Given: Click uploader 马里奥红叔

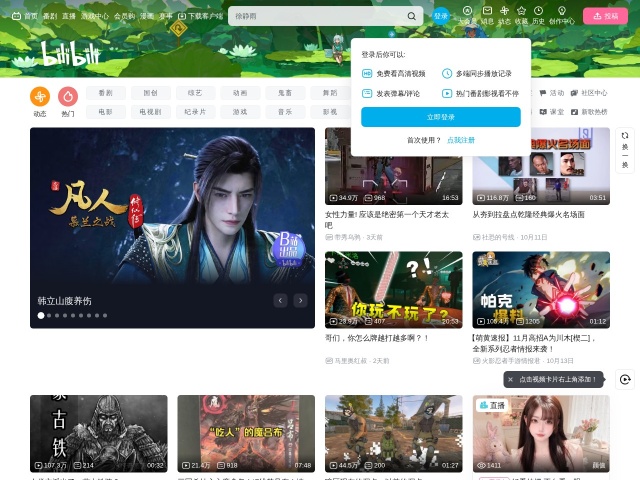Looking at the screenshot, I should 351,361.
